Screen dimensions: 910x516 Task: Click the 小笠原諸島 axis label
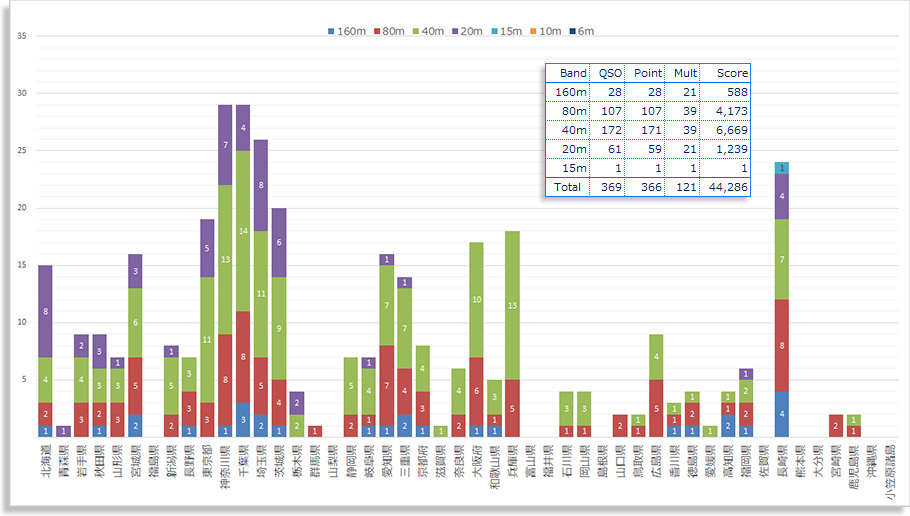889,473
